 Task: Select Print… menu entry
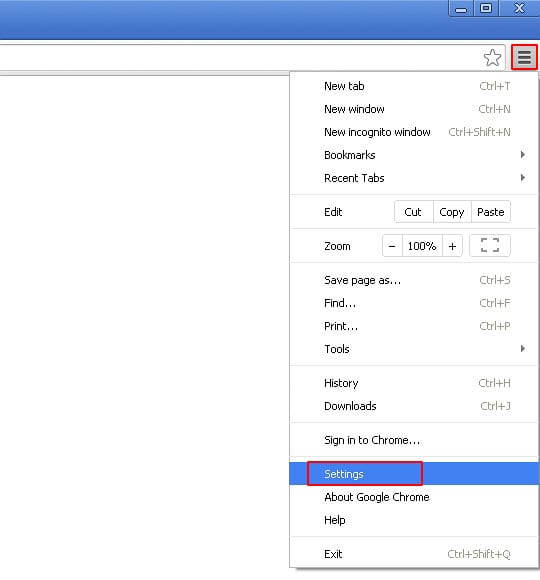click(x=414, y=326)
